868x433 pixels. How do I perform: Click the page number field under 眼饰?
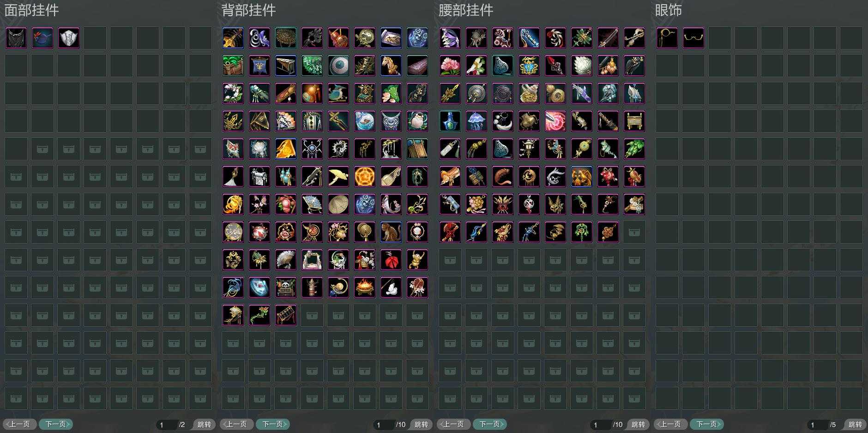pos(818,425)
